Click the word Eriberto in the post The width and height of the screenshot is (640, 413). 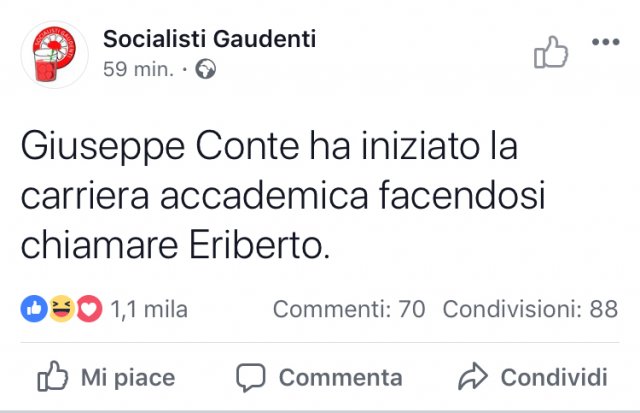click(259, 246)
